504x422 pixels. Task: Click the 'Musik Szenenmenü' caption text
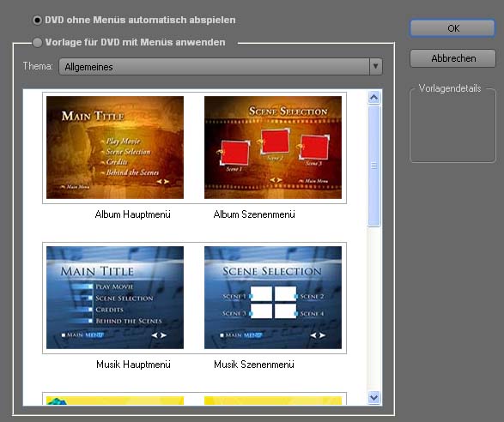tap(254, 365)
